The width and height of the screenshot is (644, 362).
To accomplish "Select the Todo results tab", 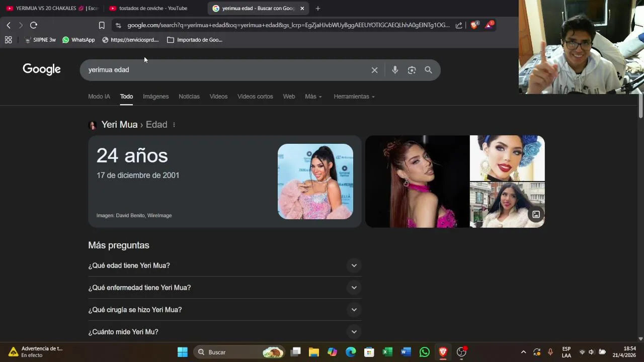I will pyautogui.click(x=126, y=97).
